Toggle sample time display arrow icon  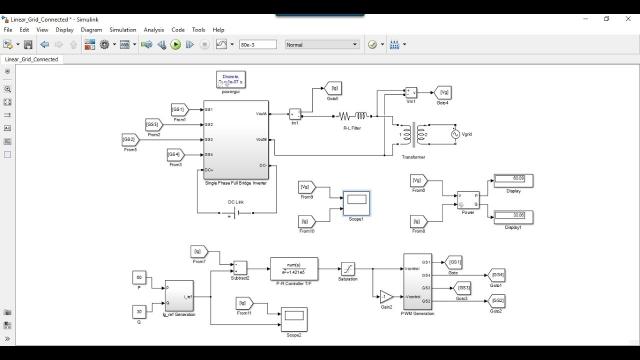[7, 115]
